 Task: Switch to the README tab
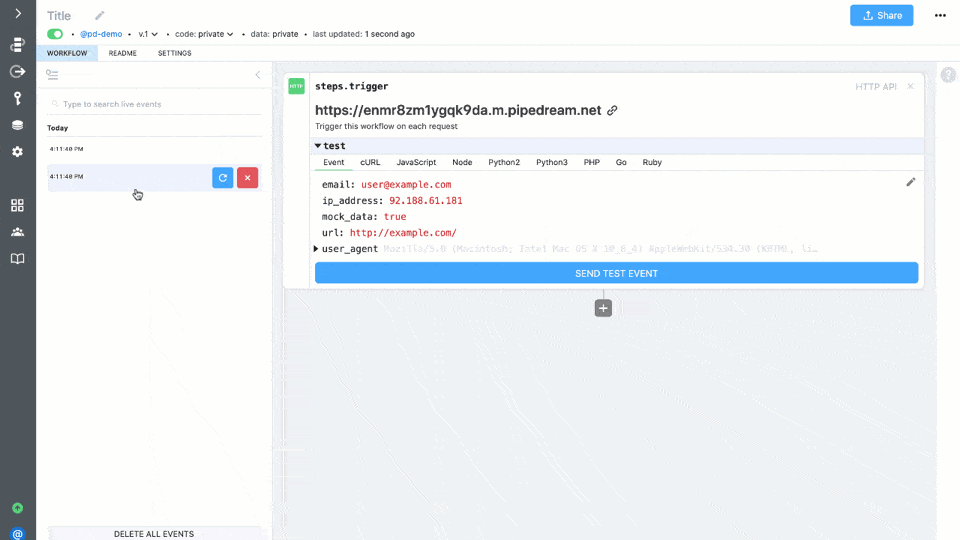pos(123,53)
